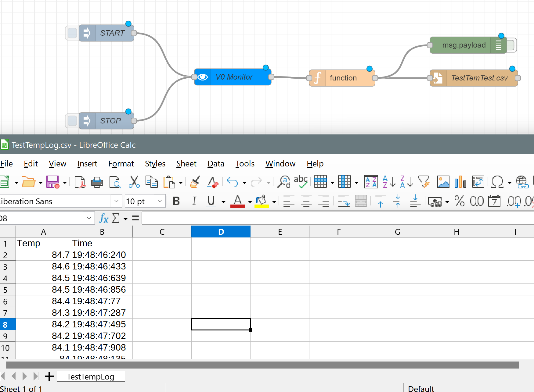This screenshot has height=392, width=534.
Task: Toggle Align Right
Action: pos(323,201)
